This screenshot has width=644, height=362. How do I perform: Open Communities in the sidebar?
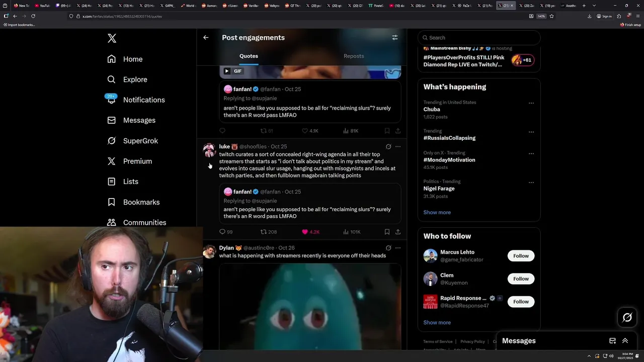(x=136, y=222)
